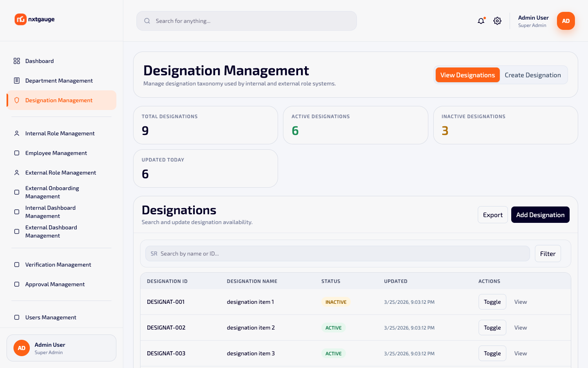This screenshot has height=368, width=588.
Task: Open the settings gear icon
Action: (497, 21)
